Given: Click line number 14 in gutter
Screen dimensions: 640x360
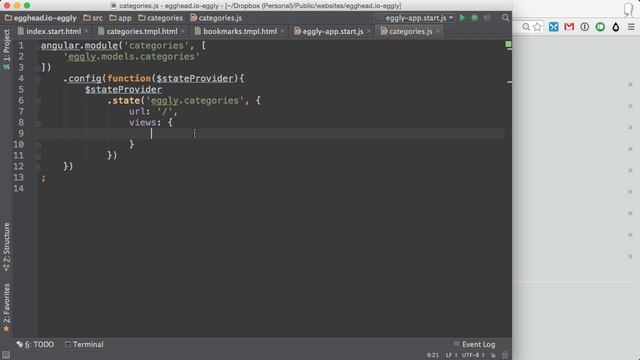Looking at the screenshot, I should click(18, 189).
